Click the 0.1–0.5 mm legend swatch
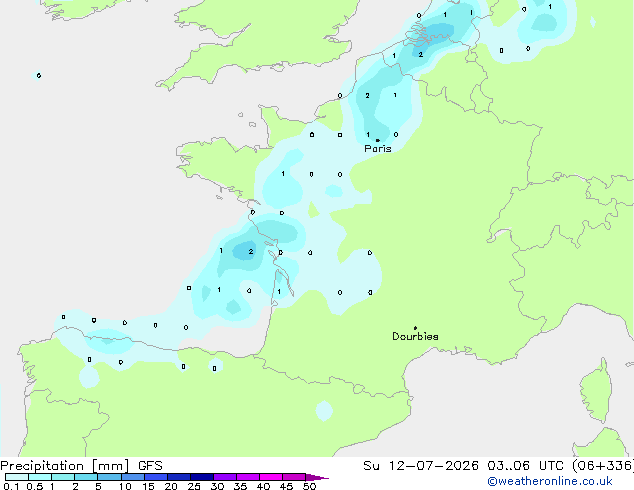 (x=17, y=477)
